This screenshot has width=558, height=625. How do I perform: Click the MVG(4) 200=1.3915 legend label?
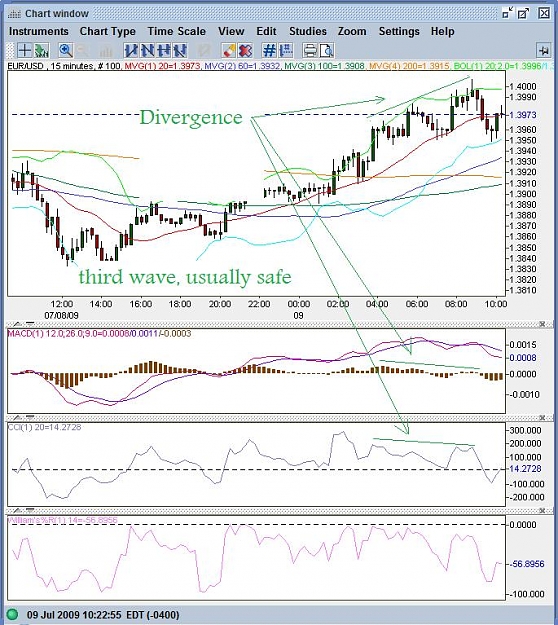point(409,66)
